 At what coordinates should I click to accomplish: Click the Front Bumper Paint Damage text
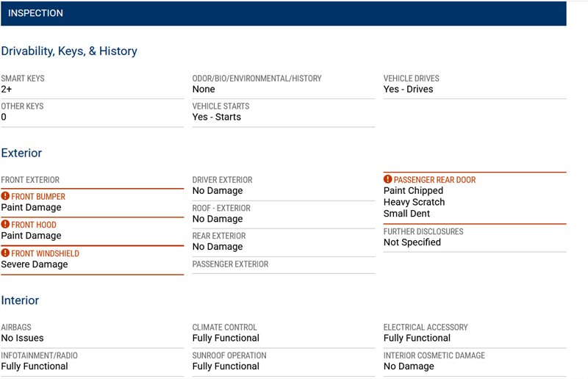click(x=31, y=208)
